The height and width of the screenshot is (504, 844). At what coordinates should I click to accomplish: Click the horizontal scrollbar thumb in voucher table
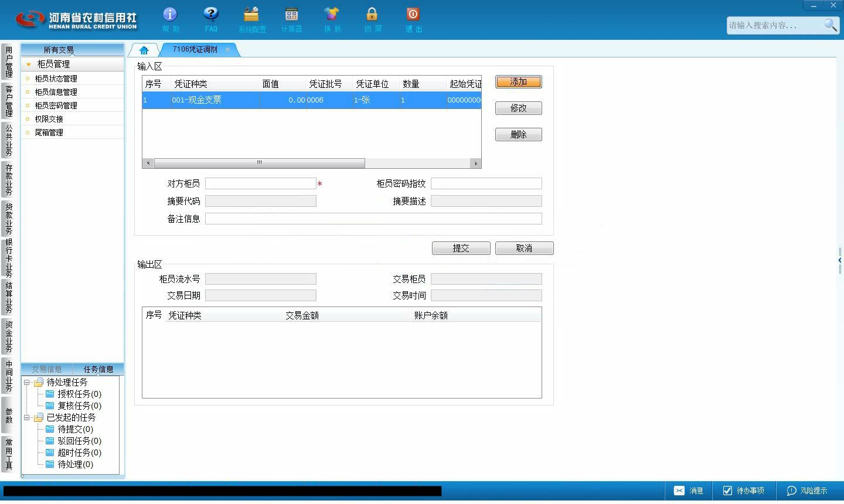259,163
